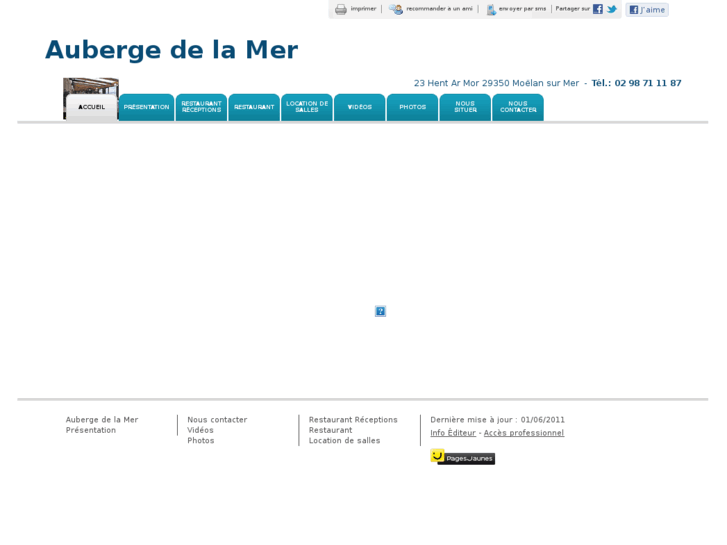
Task: Click footer link Auberge de la Mer
Action: [x=102, y=420]
